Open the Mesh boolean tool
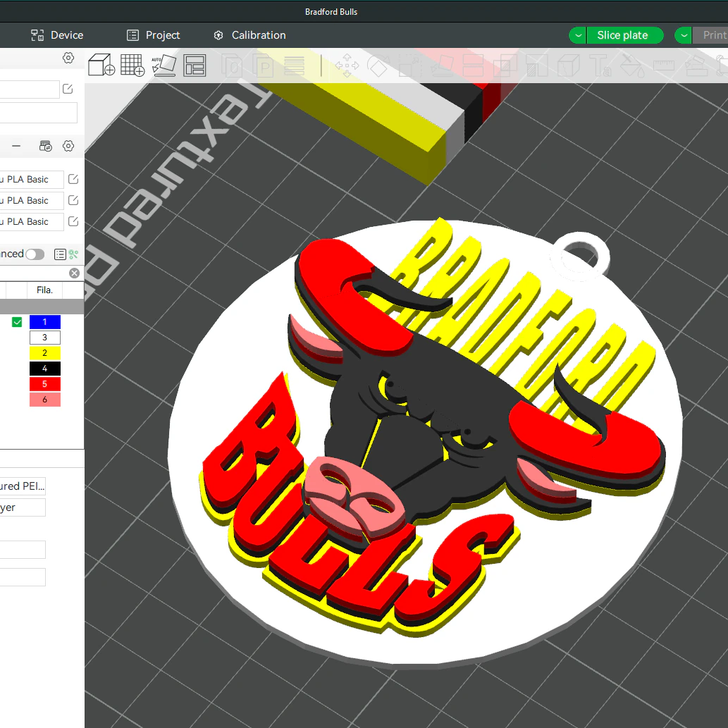Viewport: 728px width, 728px height. (x=505, y=66)
